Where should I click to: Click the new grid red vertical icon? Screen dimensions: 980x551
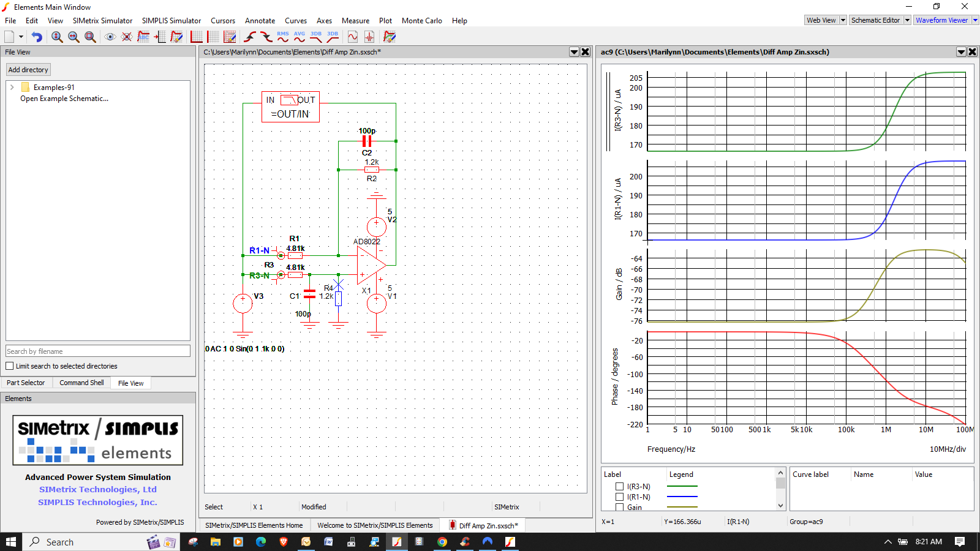pos(213,37)
